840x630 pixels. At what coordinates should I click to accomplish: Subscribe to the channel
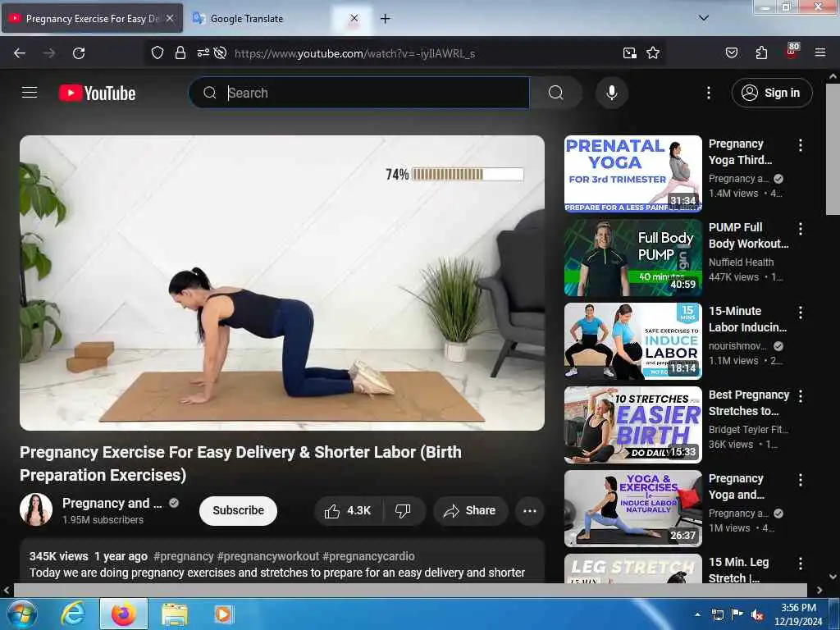click(238, 510)
